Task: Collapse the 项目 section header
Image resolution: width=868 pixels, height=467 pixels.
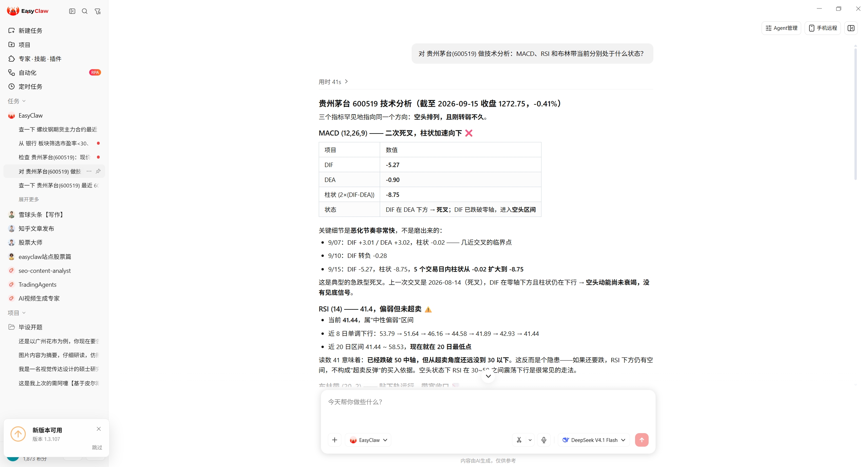Action: tap(17, 313)
